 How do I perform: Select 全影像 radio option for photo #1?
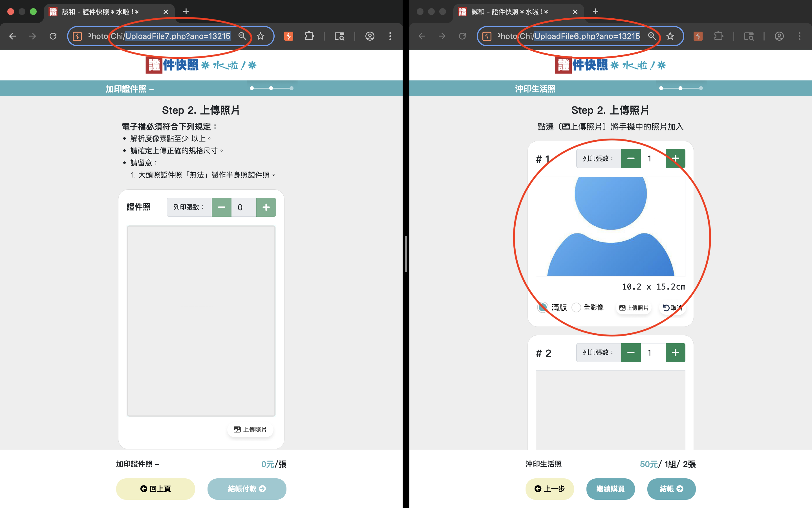click(576, 307)
